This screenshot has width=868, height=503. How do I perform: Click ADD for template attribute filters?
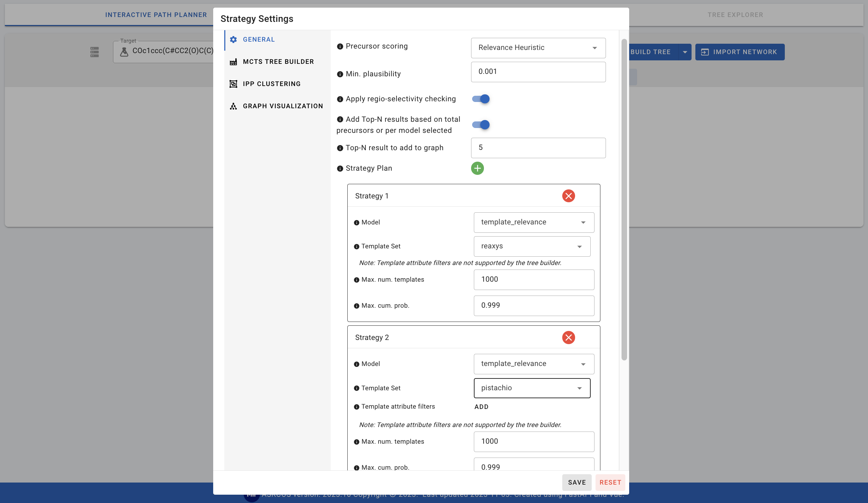click(x=481, y=407)
